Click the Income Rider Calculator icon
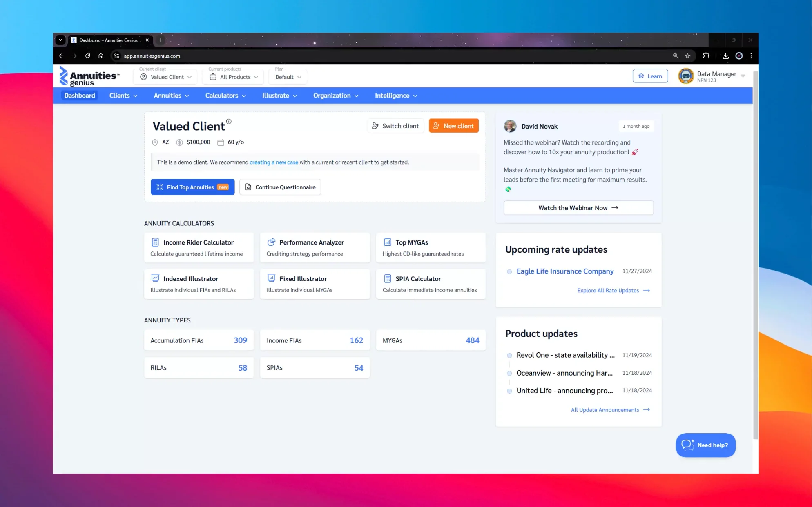The image size is (812, 507). click(x=155, y=242)
